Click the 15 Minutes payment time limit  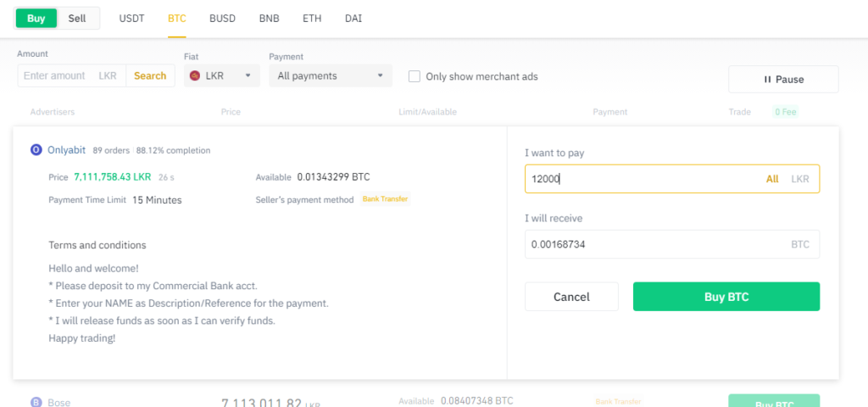[x=157, y=200]
